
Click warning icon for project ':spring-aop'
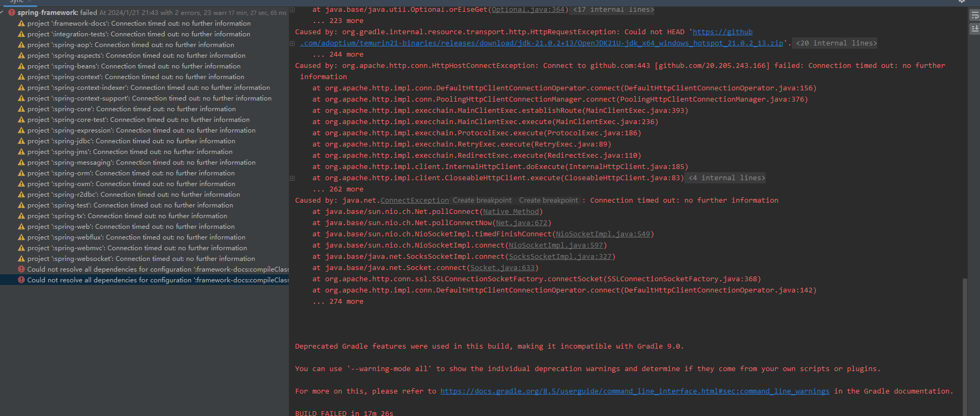coord(21,44)
